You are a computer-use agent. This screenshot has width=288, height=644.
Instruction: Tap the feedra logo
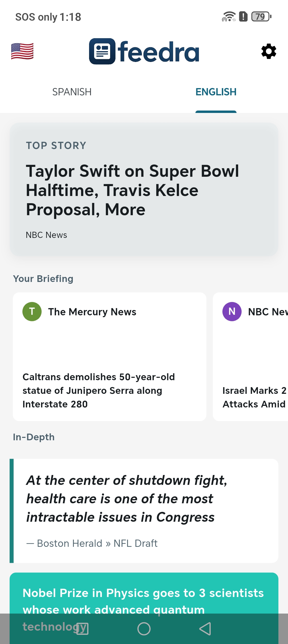pos(144,51)
